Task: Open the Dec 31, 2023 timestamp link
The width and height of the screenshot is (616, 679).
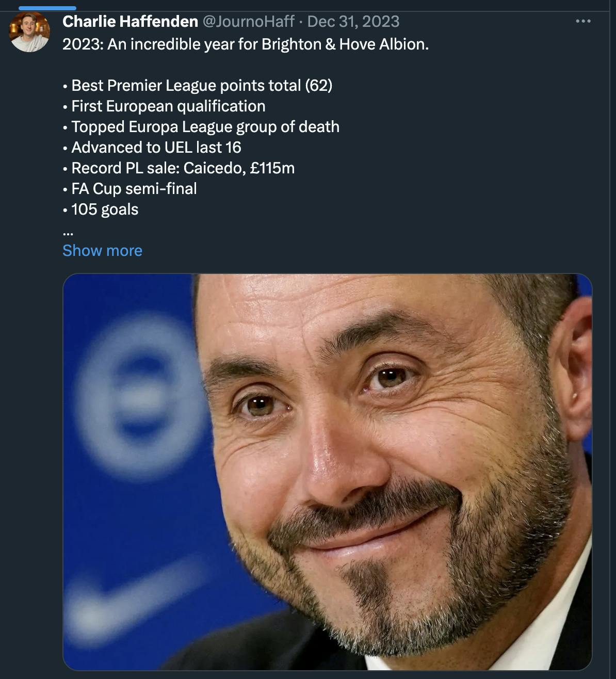Action: click(353, 21)
